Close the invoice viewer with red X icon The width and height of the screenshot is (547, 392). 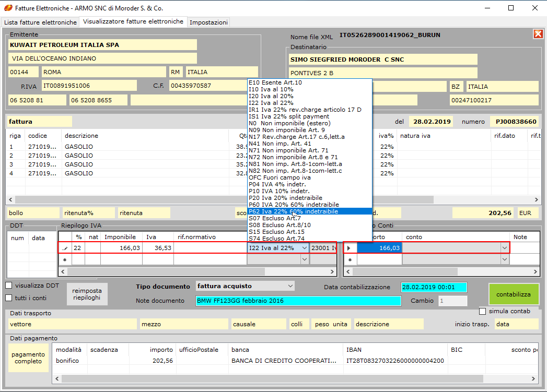tap(538, 34)
